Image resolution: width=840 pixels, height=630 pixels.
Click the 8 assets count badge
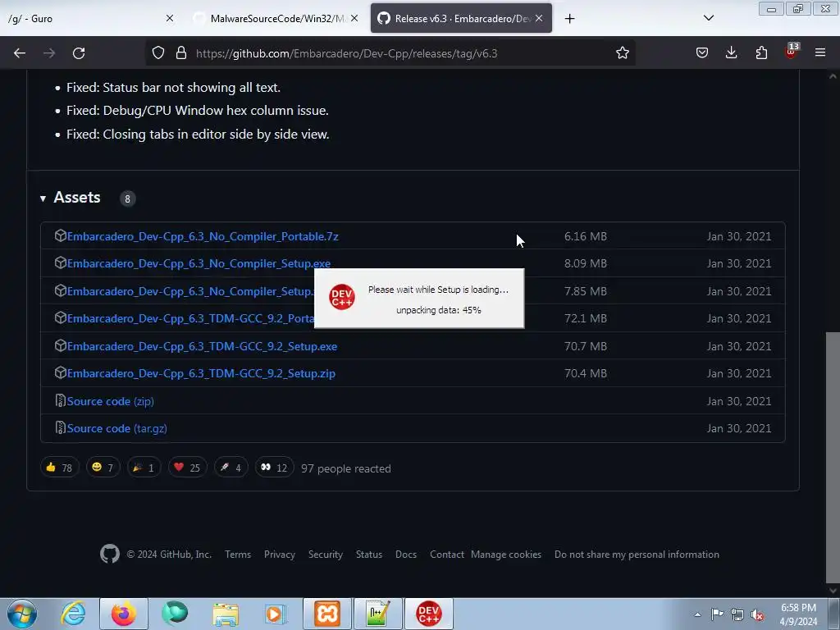127,199
